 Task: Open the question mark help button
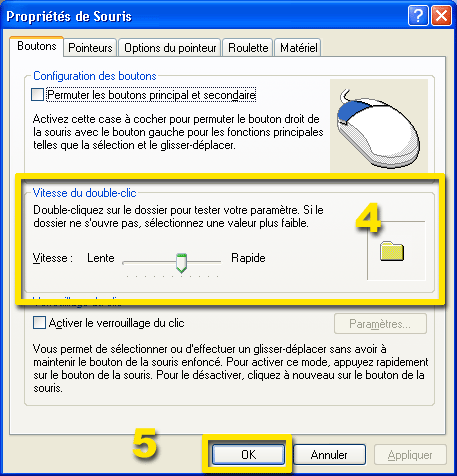(418, 16)
